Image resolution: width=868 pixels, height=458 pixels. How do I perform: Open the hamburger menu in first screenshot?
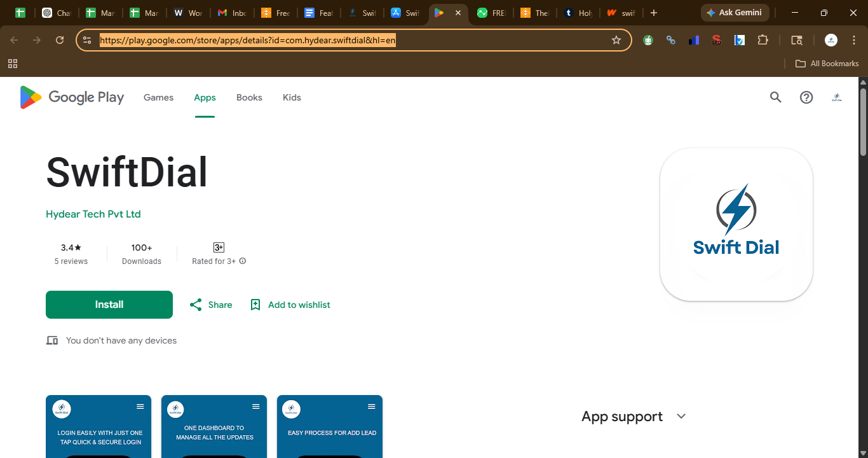[140, 406]
